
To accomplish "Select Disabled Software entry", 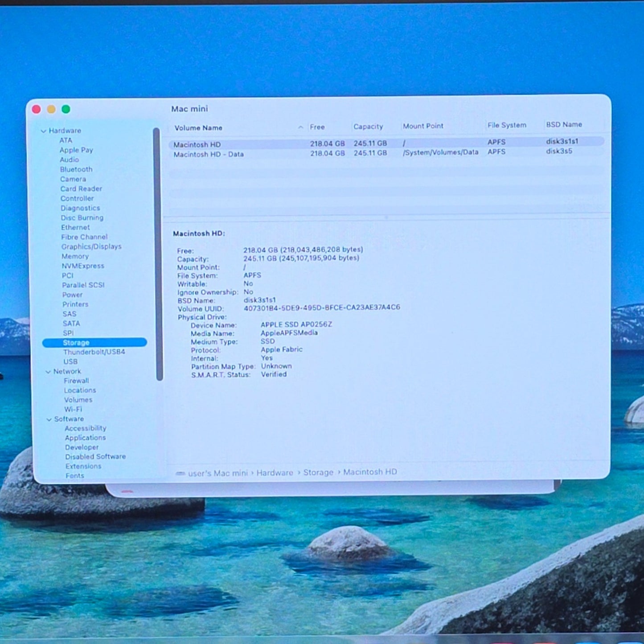I will tap(95, 457).
